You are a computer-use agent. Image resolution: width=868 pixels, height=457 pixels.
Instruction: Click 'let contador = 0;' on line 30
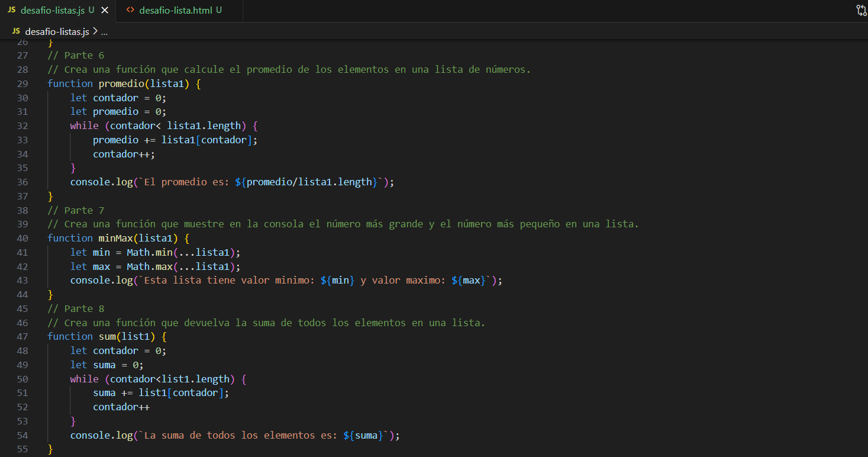(118, 98)
